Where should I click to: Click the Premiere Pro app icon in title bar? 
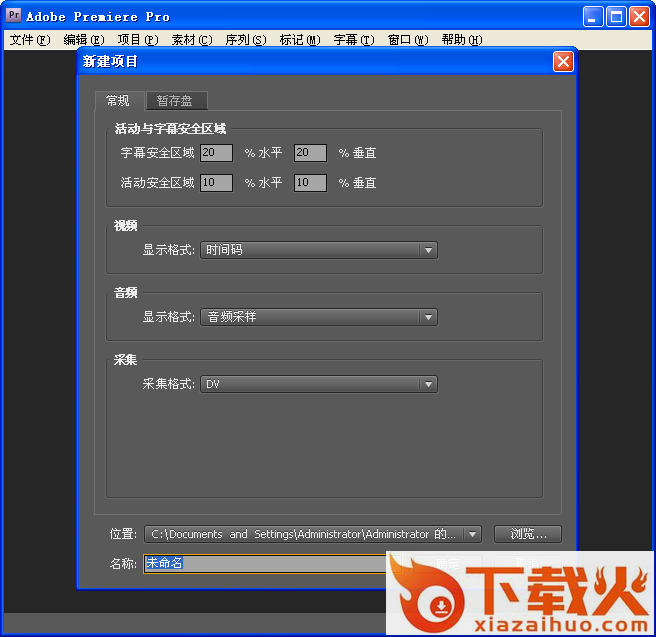[x=14, y=15]
